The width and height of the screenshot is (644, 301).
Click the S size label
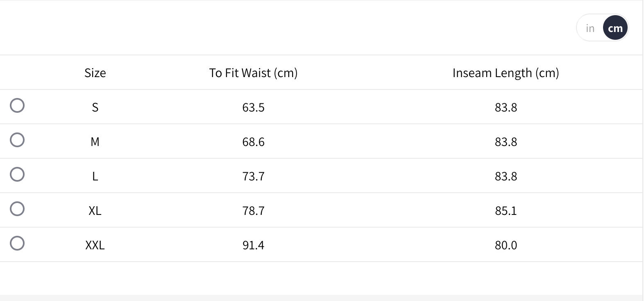coord(95,107)
